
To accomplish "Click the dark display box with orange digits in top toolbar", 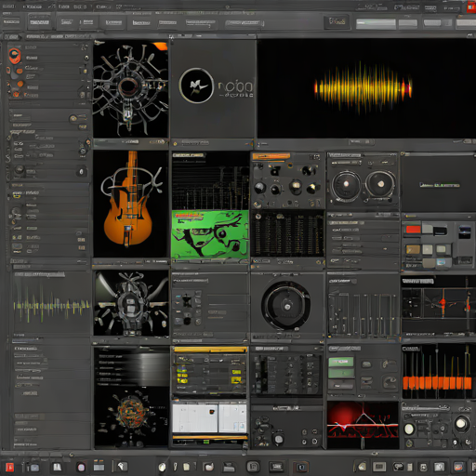I will 337,22.
